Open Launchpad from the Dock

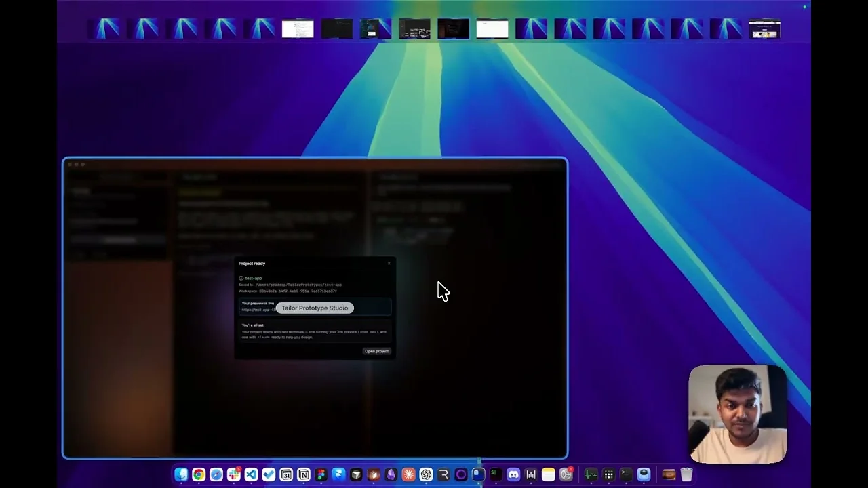[x=609, y=475]
